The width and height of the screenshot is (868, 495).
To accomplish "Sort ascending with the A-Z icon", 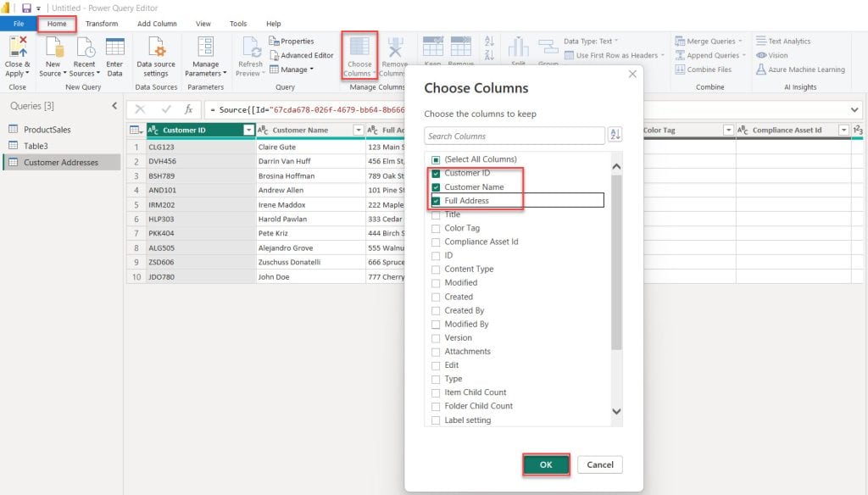I will coord(489,41).
